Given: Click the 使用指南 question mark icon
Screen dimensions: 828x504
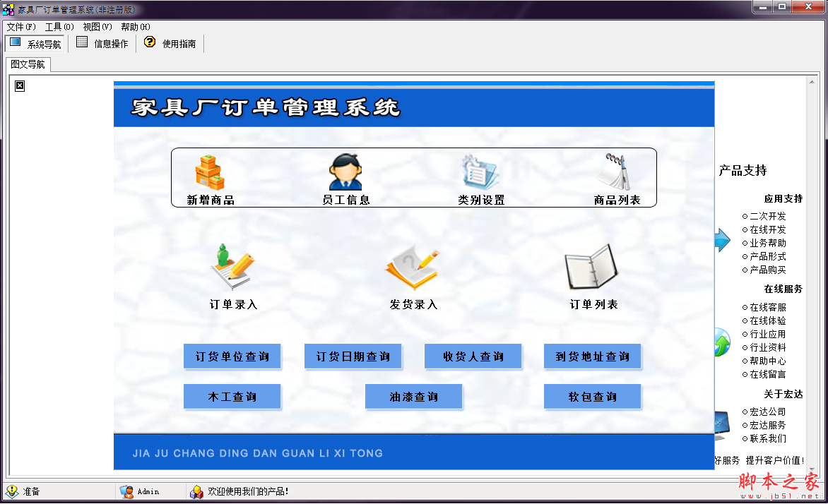Looking at the screenshot, I should coord(150,42).
